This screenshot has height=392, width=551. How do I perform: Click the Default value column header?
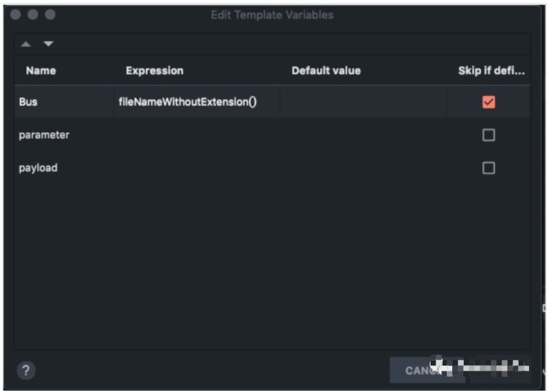pyautogui.click(x=326, y=71)
